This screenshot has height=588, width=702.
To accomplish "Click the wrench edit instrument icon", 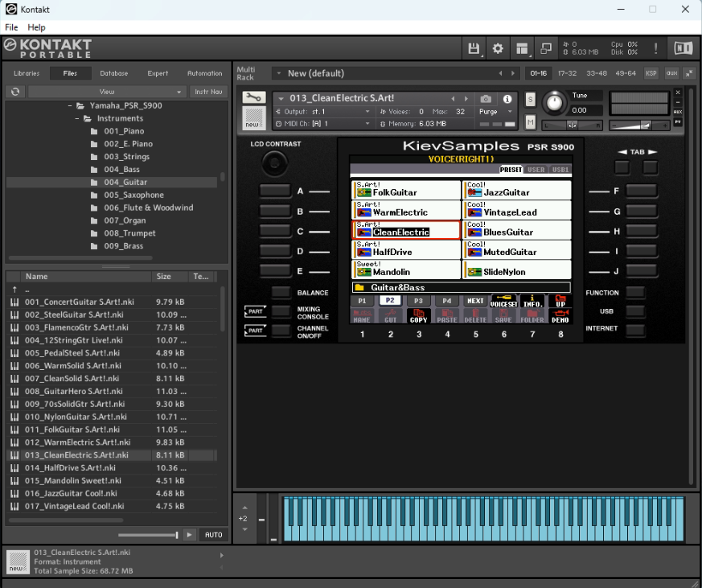I will (254, 97).
